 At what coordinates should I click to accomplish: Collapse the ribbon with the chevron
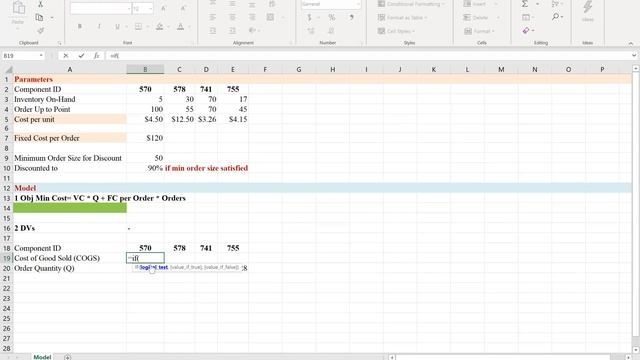pyautogui.click(x=631, y=43)
